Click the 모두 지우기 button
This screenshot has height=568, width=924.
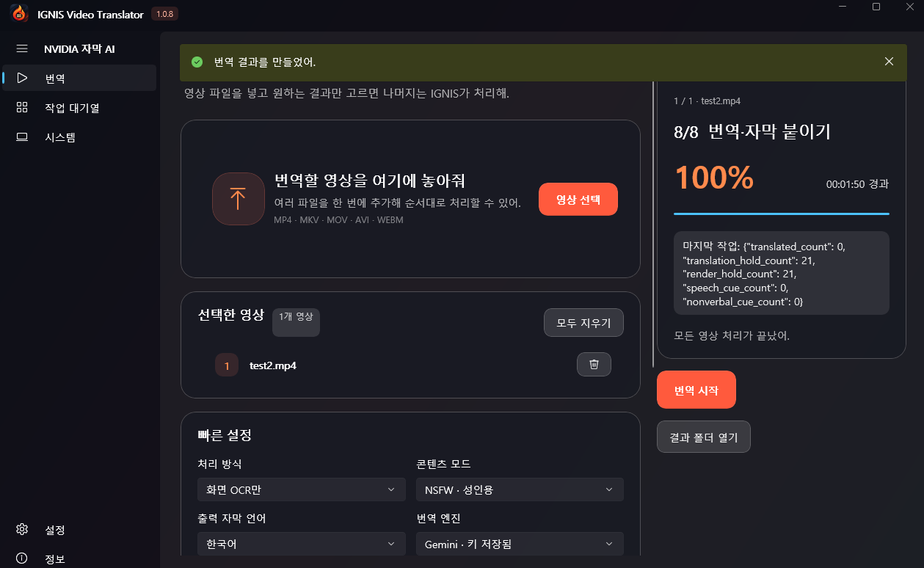point(583,323)
